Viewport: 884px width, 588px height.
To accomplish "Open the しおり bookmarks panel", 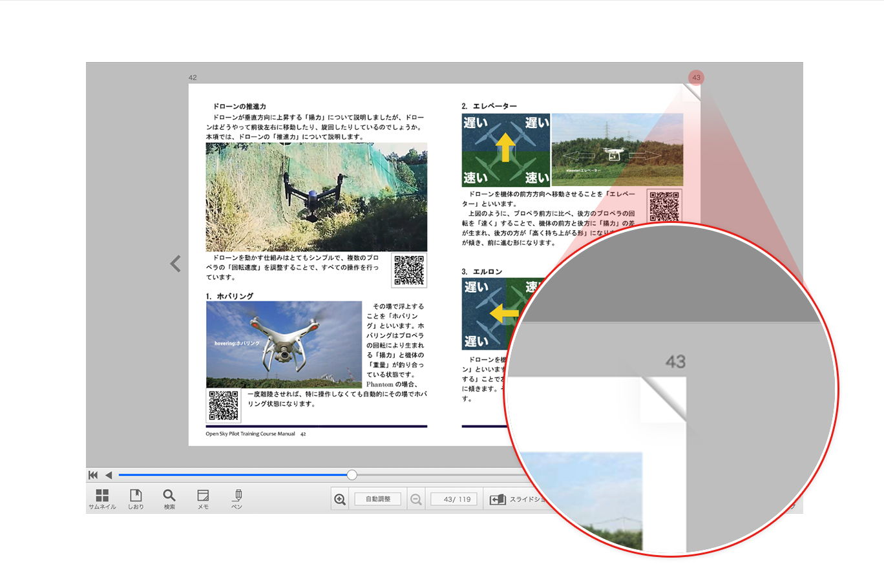I will click(x=136, y=498).
